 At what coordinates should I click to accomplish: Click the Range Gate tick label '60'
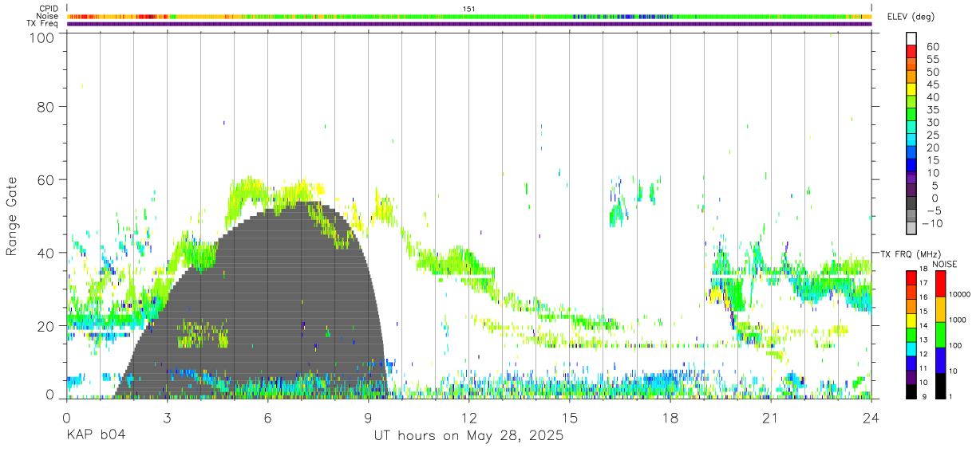pyautogui.click(x=46, y=179)
